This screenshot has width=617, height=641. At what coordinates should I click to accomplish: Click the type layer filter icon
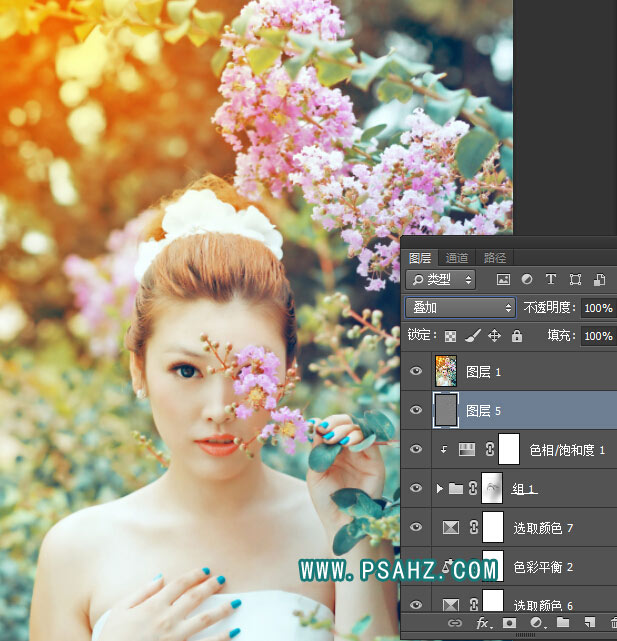tap(551, 280)
